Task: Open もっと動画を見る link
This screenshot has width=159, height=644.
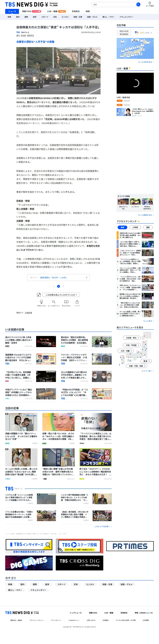Action: tap(146, 215)
